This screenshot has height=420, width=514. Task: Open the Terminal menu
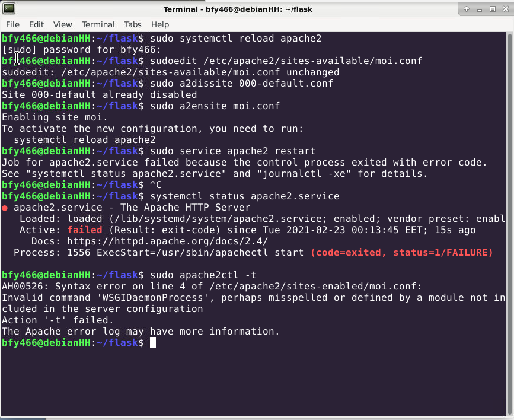click(x=98, y=24)
